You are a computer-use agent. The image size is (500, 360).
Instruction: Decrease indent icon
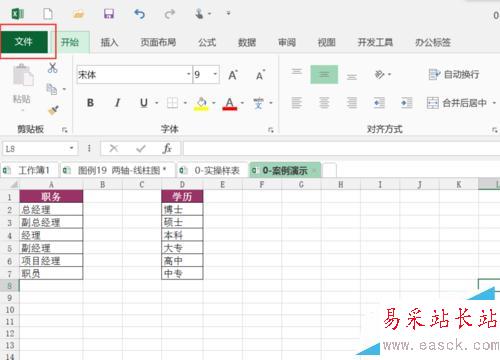(379, 103)
